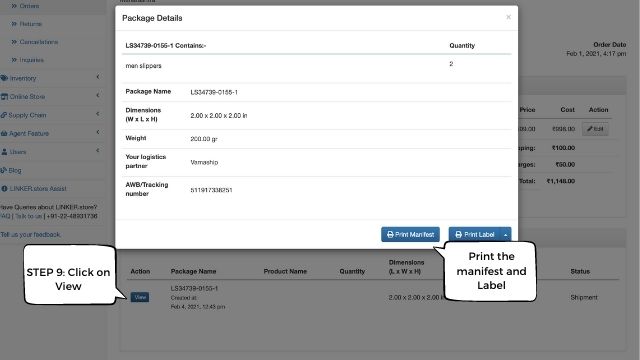
Task: Open the Returns menu item
Action: [x=31, y=24]
